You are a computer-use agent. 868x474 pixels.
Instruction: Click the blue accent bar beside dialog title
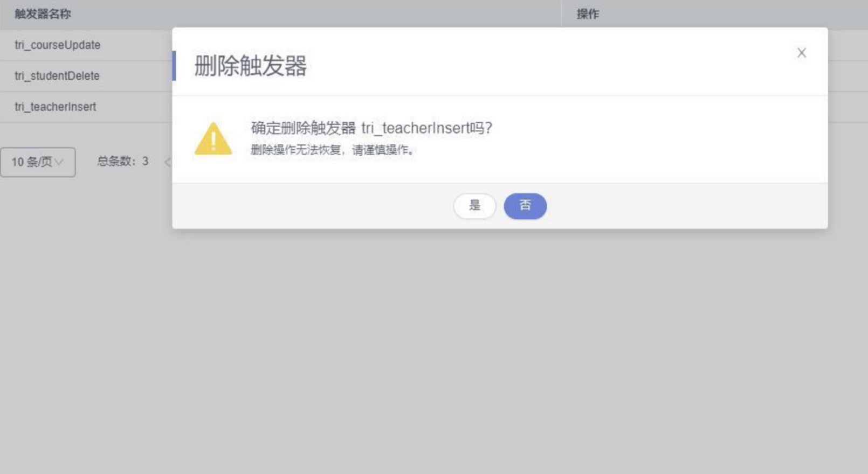coord(174,66)
